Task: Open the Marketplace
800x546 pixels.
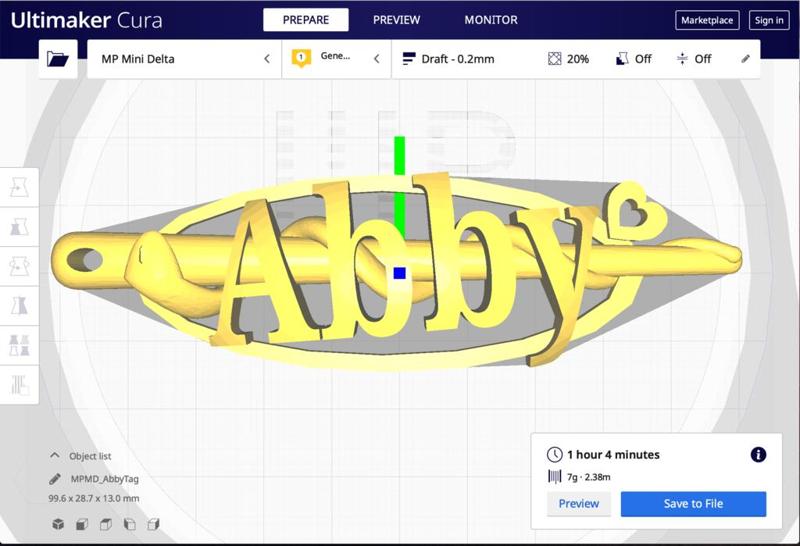Action: coord(707,20)
